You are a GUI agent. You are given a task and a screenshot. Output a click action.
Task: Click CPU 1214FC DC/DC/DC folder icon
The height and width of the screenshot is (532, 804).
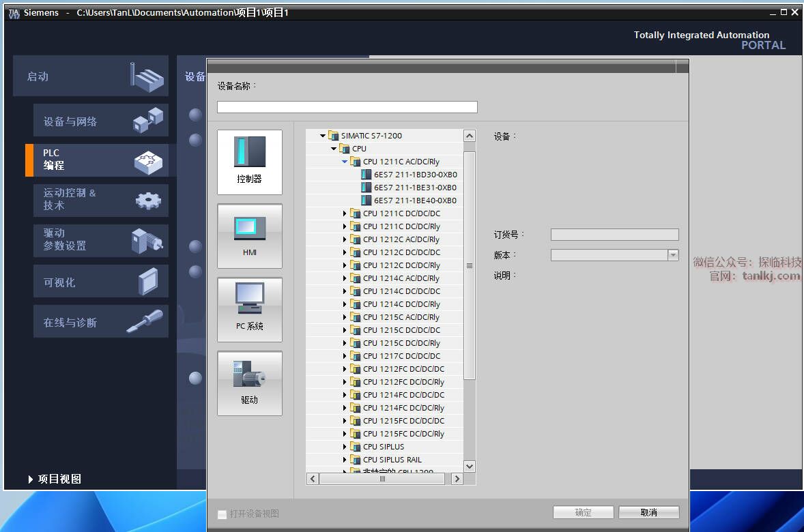point(356,395)
